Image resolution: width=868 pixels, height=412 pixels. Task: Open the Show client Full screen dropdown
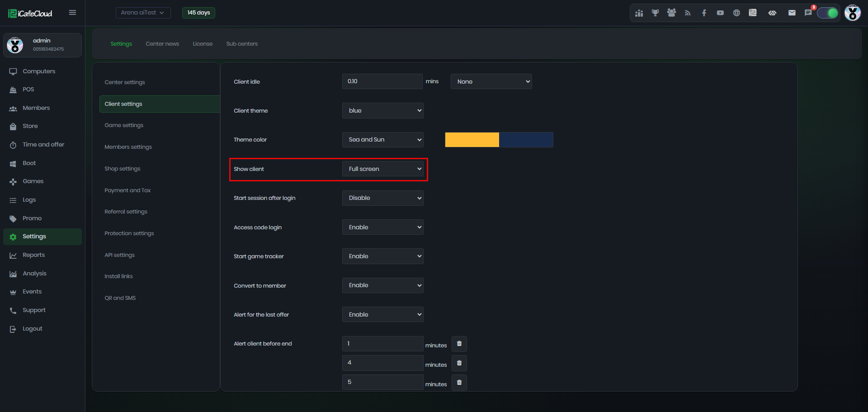(382, 169)
